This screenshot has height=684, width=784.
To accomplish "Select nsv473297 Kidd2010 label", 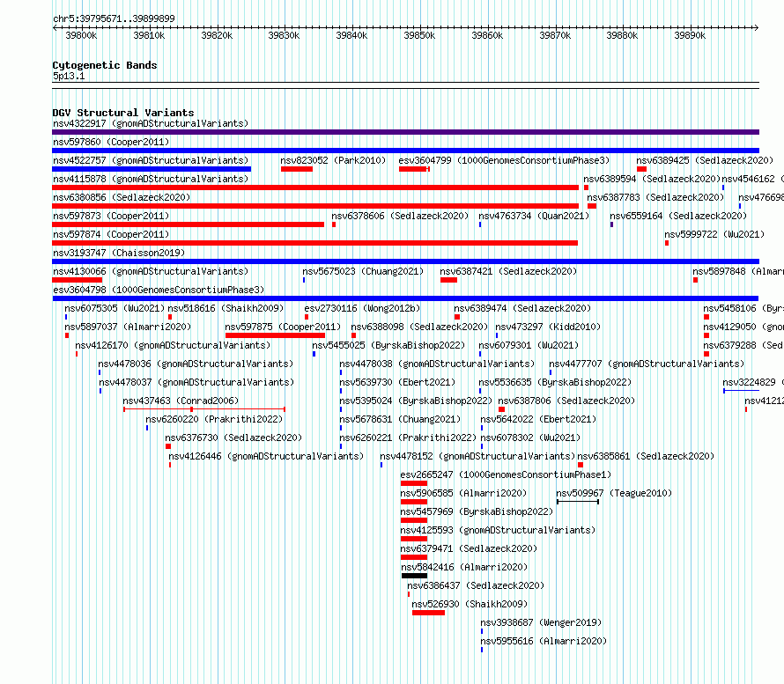I will (x=548, y=327).
